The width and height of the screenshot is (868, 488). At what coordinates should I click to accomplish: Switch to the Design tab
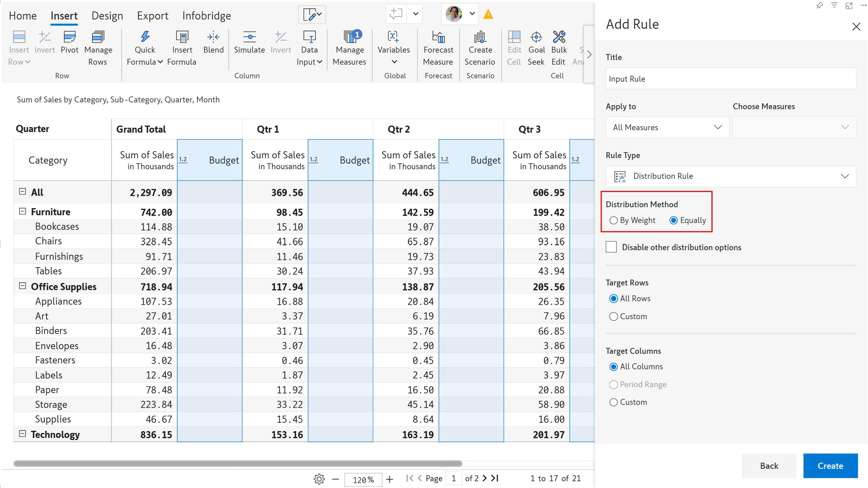click(107, 15)
